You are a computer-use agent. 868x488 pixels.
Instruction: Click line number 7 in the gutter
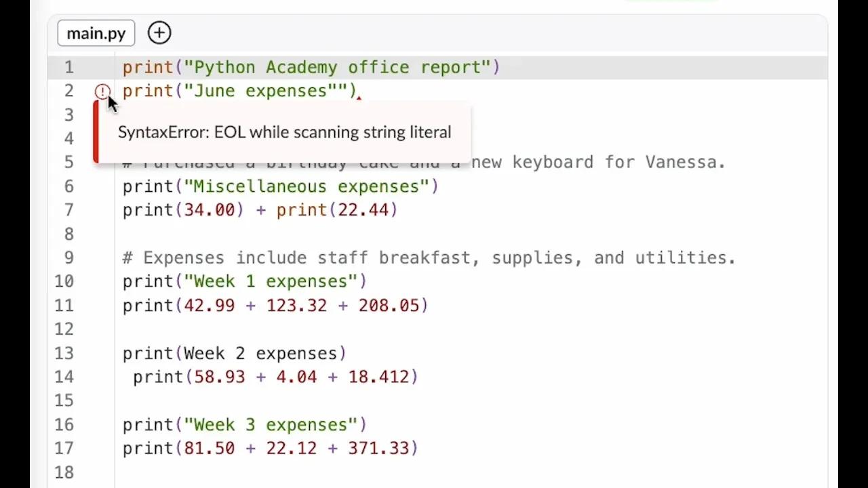pos(68,210)
